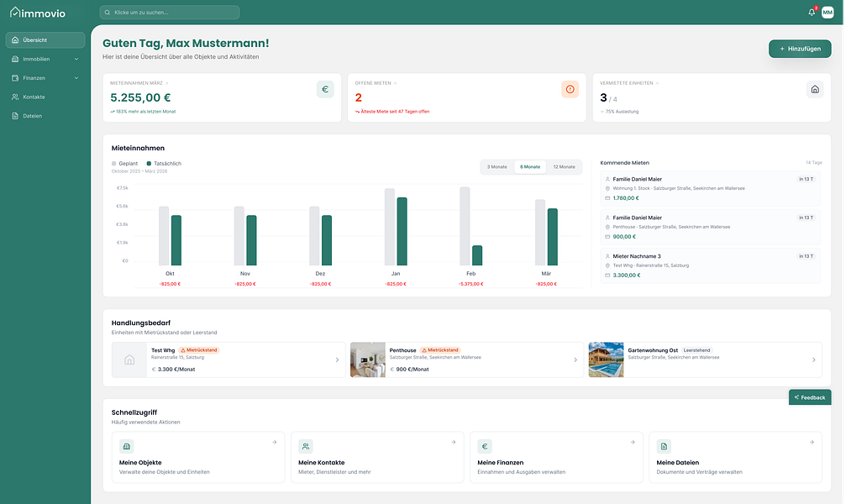Click the immovio logo
The height and width of the screenshot is (504, 846).
tap(38, 13)
